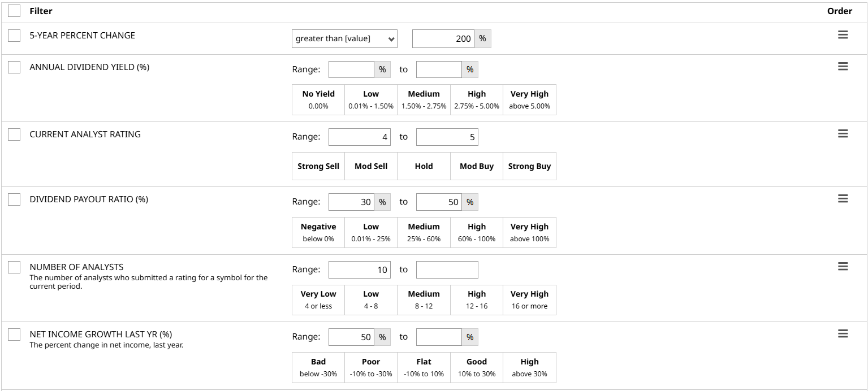This screenshot has height=391, width=868.
Task: Check the select-all Filter header checkbox
Action: tap(14, 11)
